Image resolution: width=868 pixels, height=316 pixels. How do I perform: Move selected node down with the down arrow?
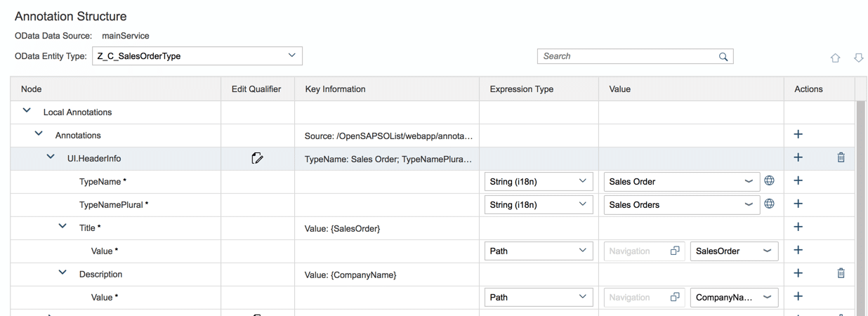[858, 58]
